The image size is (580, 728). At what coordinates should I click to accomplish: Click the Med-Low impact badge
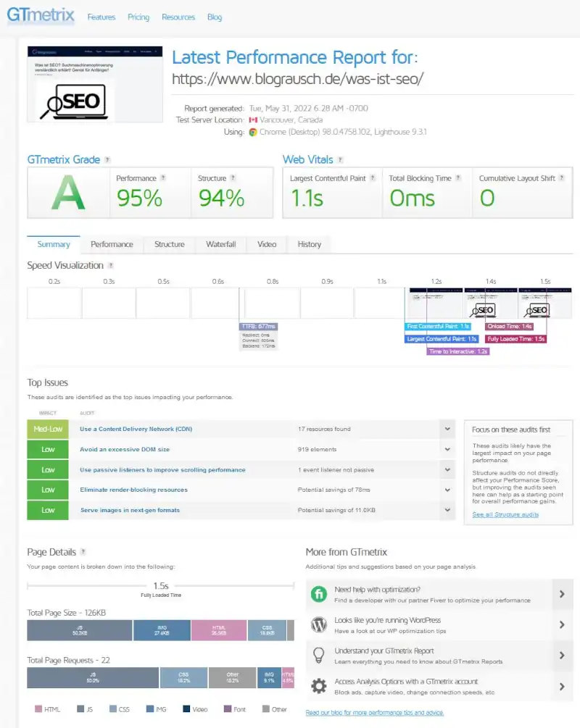click(48, 429)
